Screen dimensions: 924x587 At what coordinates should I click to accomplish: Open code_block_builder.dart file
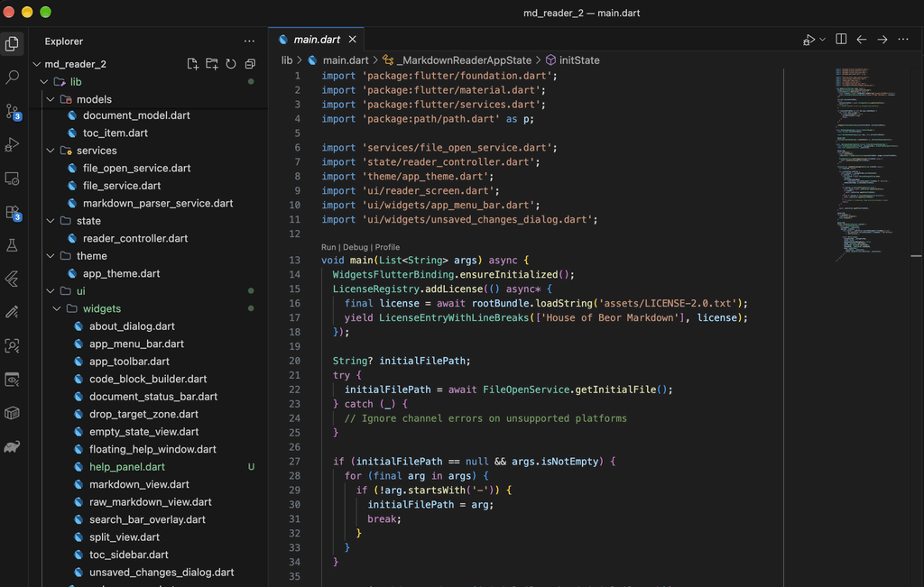tap(148, 380)
